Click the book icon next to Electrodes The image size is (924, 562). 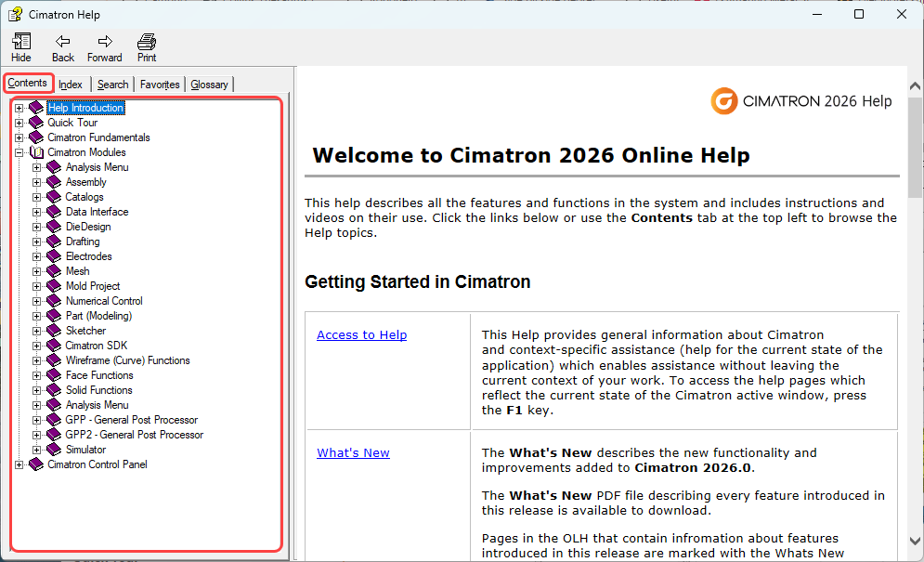pos(54,256)
